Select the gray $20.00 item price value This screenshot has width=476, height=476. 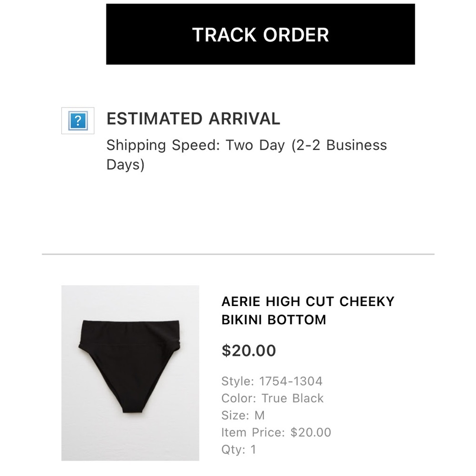pos(311,432)
